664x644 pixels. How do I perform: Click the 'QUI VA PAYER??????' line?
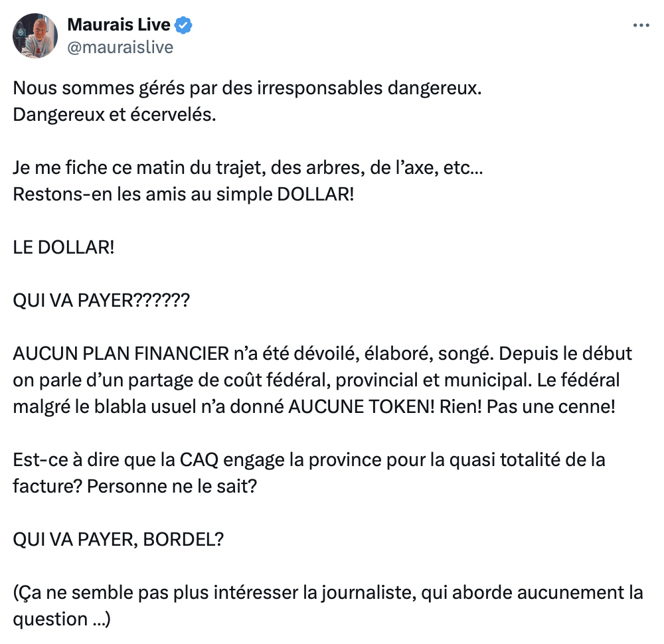[101, 301]
